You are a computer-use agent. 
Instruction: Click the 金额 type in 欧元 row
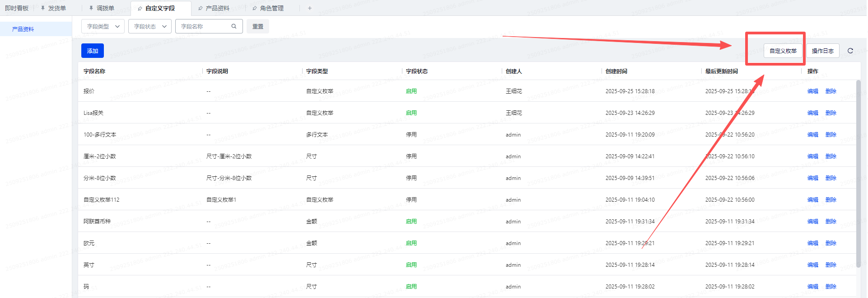[312, 243]
